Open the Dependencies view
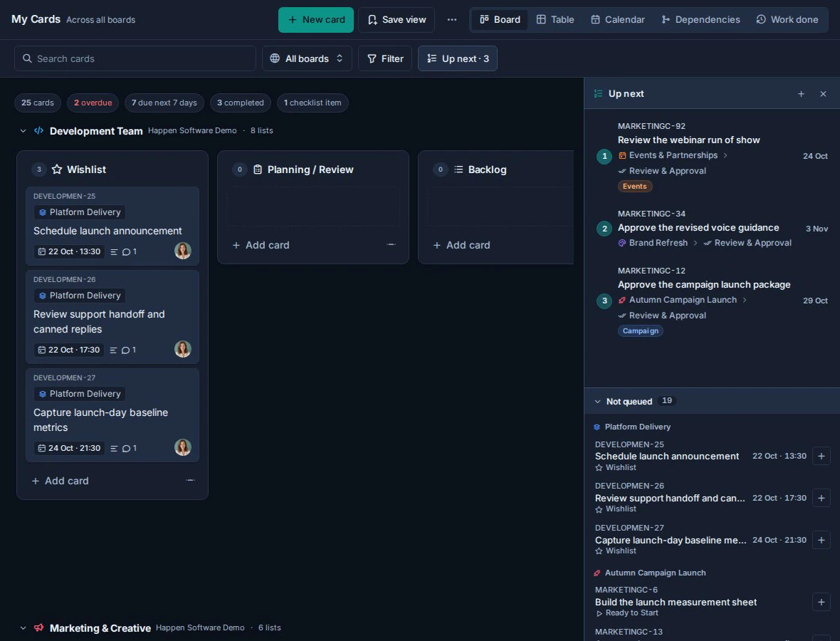Screen dimensions: 840x641 point(700,20)
